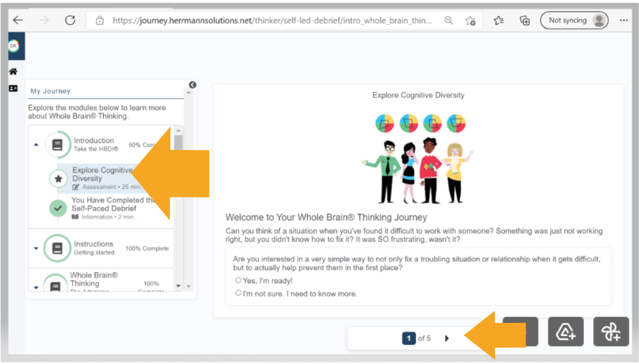
Task: Open the home icon in sidebar
Action: [13, 72]
